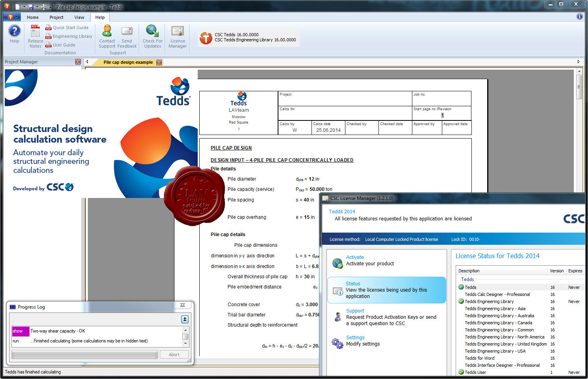Viewport: 588px width, 379px height.
Task: Click the document vertical scrollbar up arrow
Action: click(579, 72)
